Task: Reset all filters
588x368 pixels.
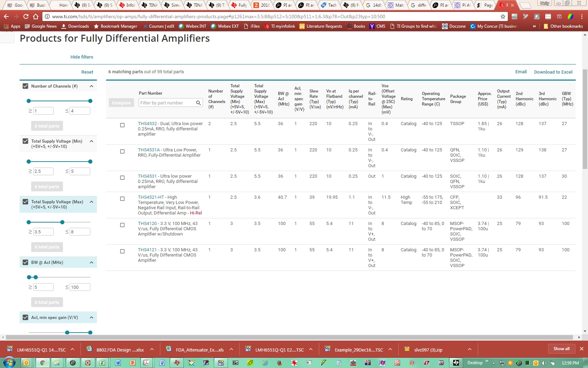Action: point(87,72)
